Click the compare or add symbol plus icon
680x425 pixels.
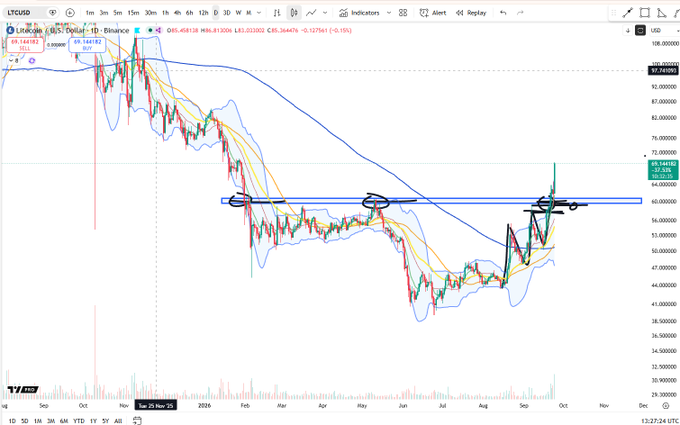point(70,13)
